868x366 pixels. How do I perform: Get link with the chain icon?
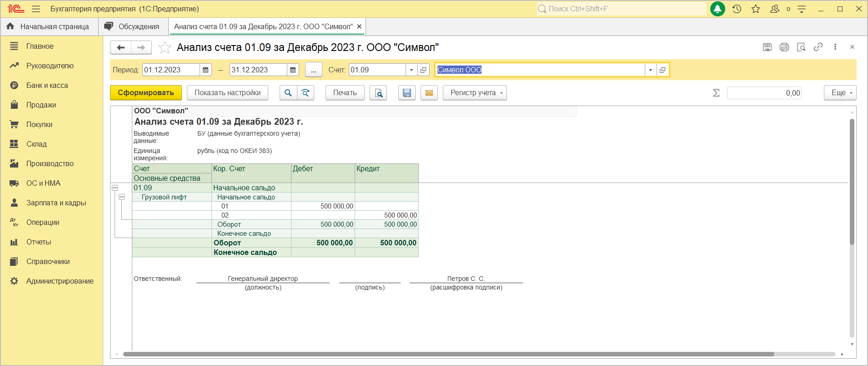click(x=818, y=47)
